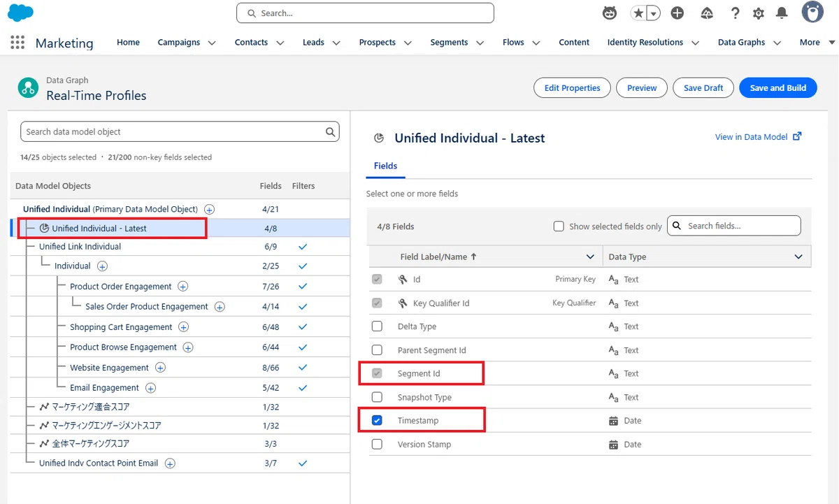Open the Setup gear icon
839x504 pixels.
759,13
